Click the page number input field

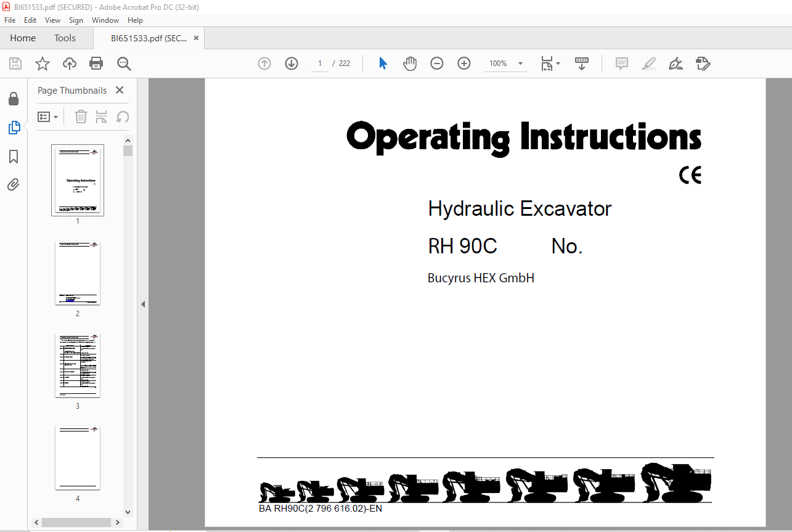[x=320, y=63]
